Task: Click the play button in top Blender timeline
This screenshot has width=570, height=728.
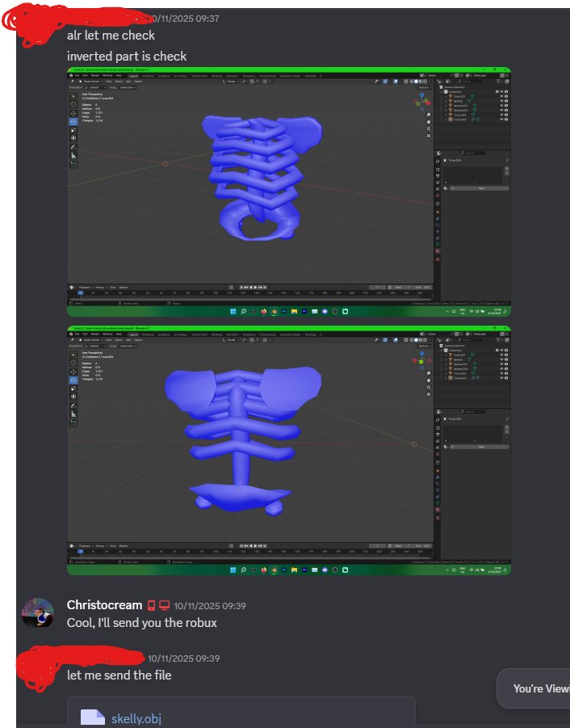Action: tap(256, 288)
